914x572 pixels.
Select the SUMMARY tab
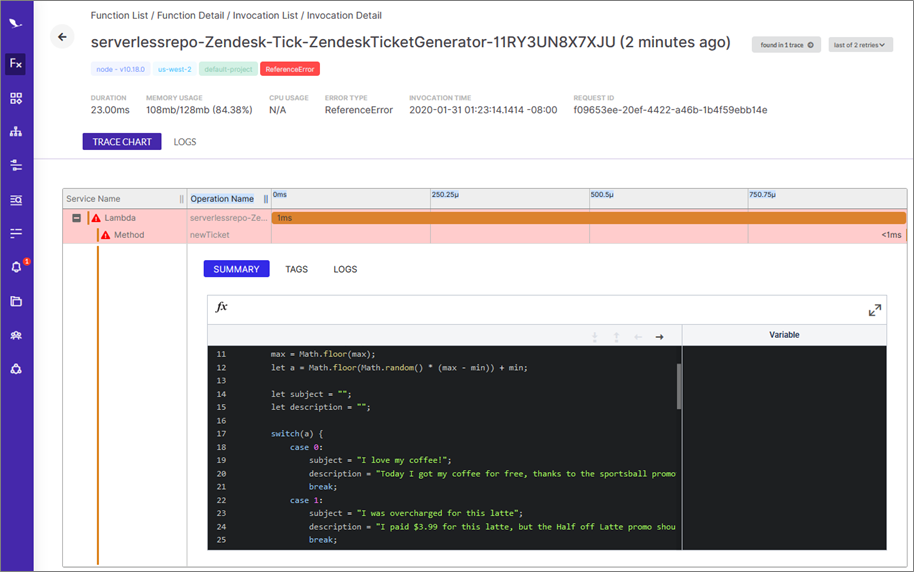tap(236, 269)
